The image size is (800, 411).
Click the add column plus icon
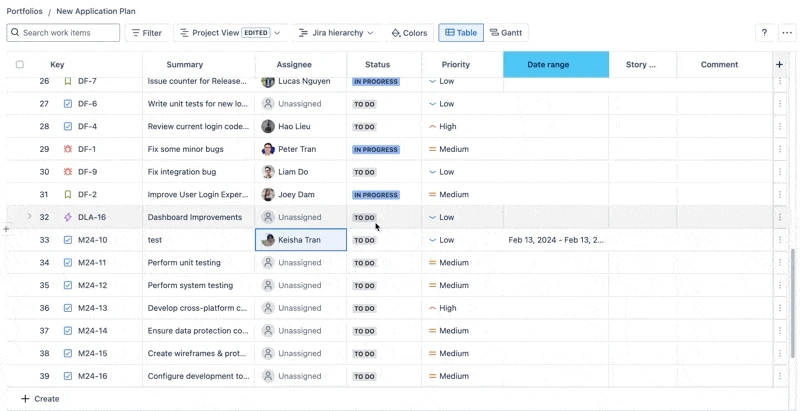tap(780, 65)
